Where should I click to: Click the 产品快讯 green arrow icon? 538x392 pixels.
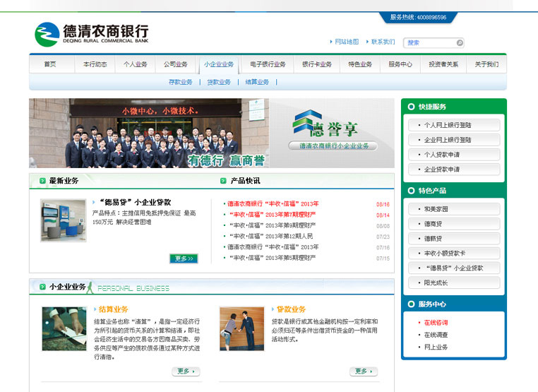tap(224, 181)
